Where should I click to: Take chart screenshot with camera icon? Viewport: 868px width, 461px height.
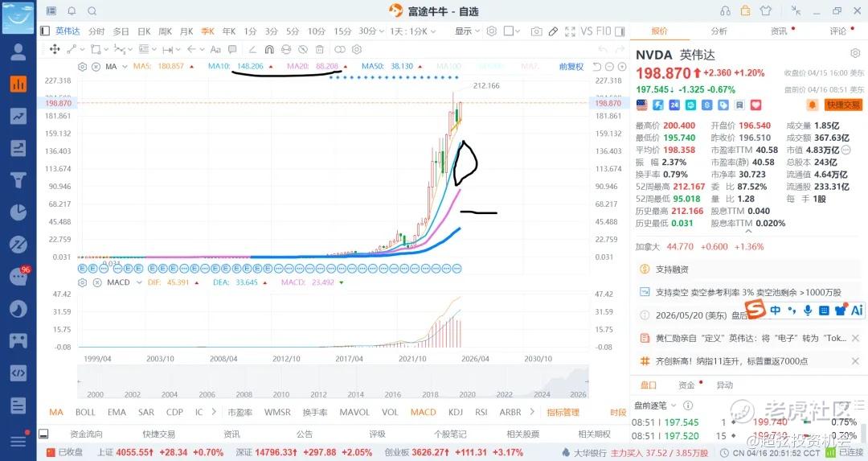click(536, 31)
